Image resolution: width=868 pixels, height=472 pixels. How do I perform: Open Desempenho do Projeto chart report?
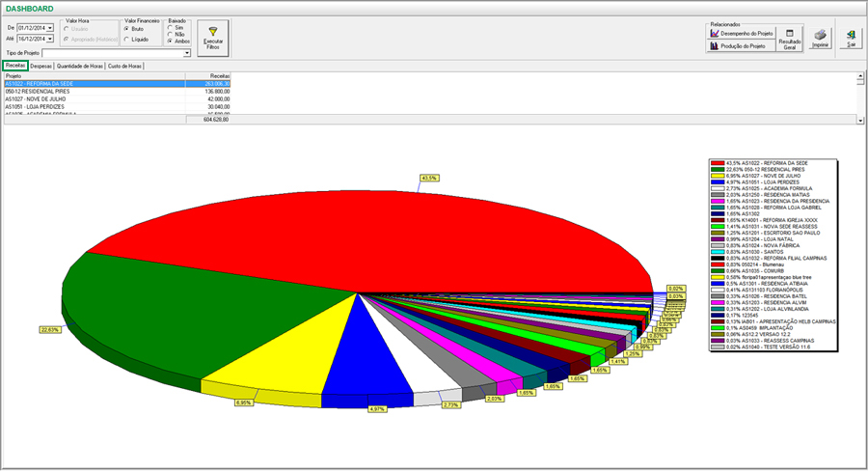coord(741,33)
